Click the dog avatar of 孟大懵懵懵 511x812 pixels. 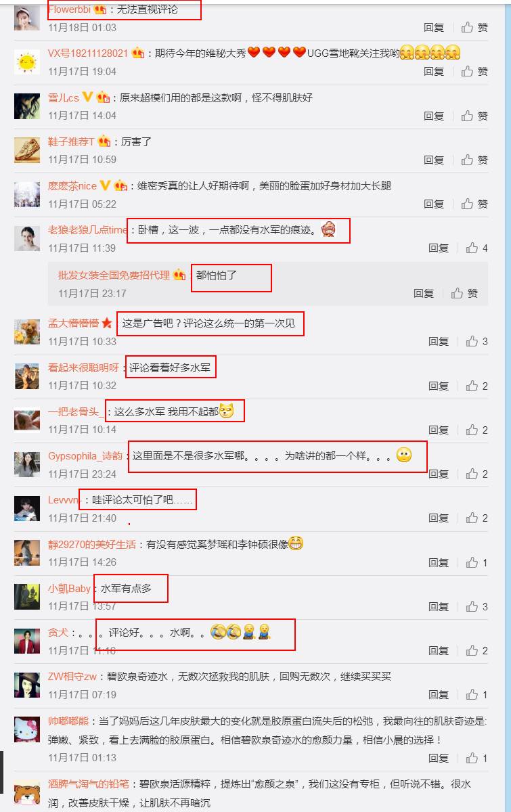(27, 332)
